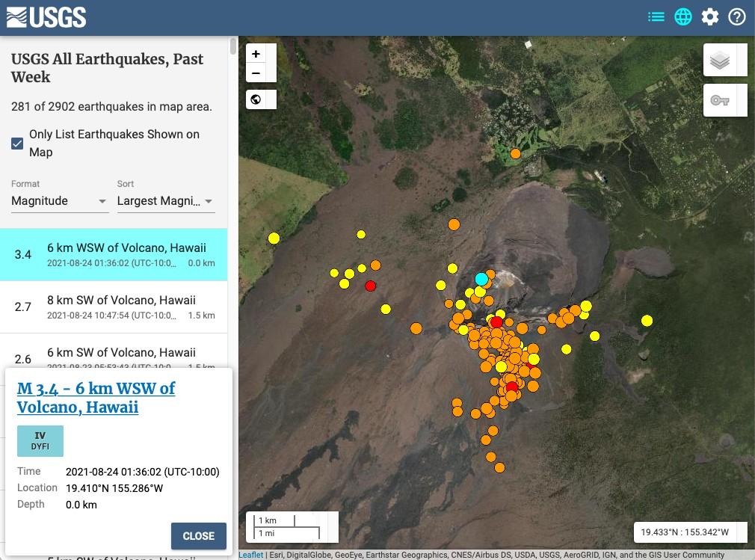Open the map view globe icon
Screen dimensions: 755x560
point(683,17)
